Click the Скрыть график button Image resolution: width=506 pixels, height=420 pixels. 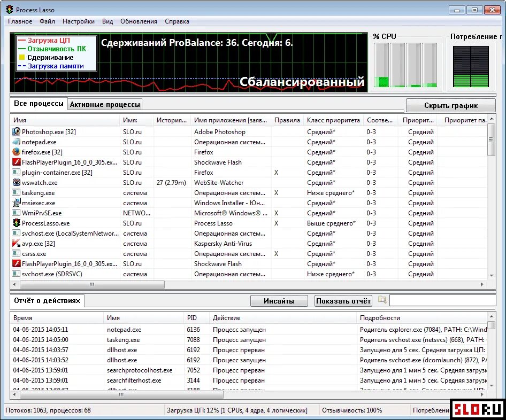coord(450,105)
